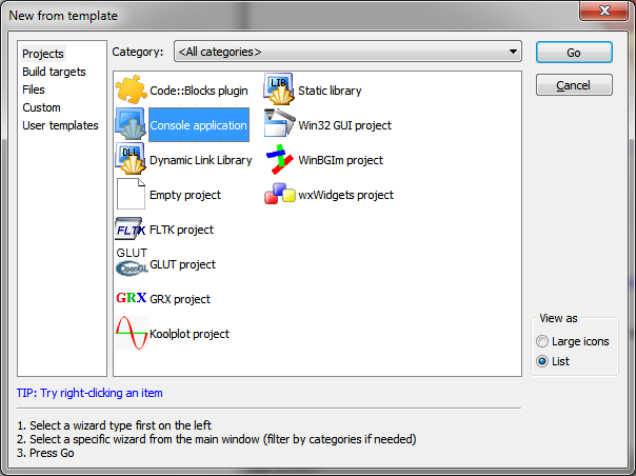Screen dimensions: 636x476
Task: Switch to Projects wizard type
Action: pyautogui.click(x=43, y=54)
